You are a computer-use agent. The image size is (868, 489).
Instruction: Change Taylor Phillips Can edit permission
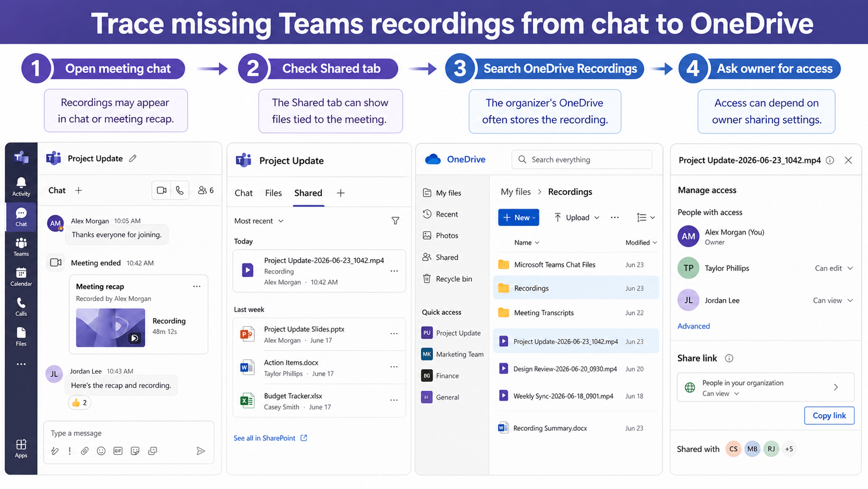click(834, 268)
